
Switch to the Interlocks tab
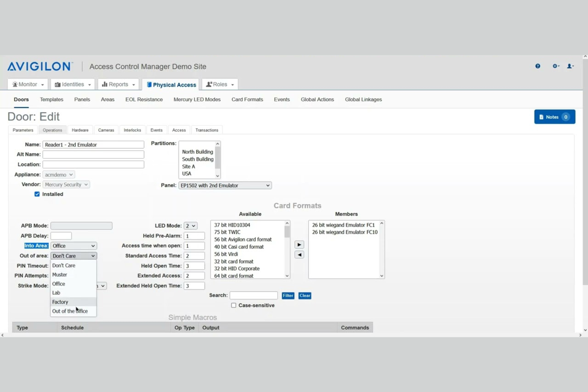click(132, 130)
